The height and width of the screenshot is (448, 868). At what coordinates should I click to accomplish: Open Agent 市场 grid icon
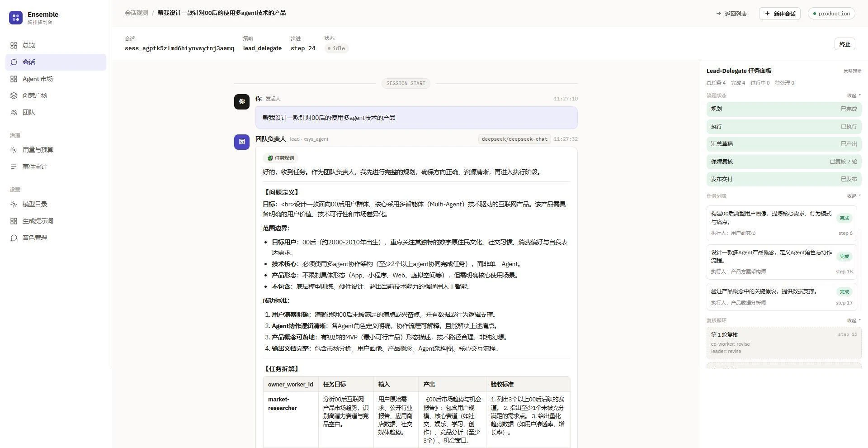(14, 79)
